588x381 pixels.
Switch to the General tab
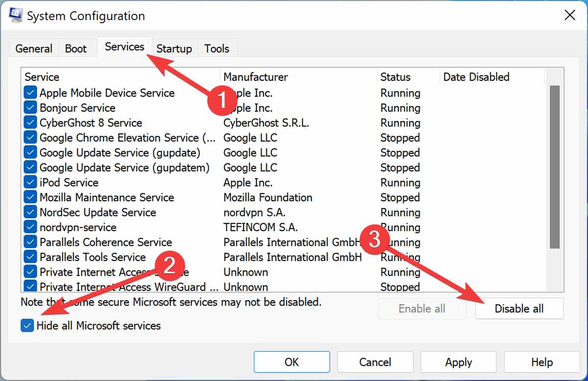[33, 48]
